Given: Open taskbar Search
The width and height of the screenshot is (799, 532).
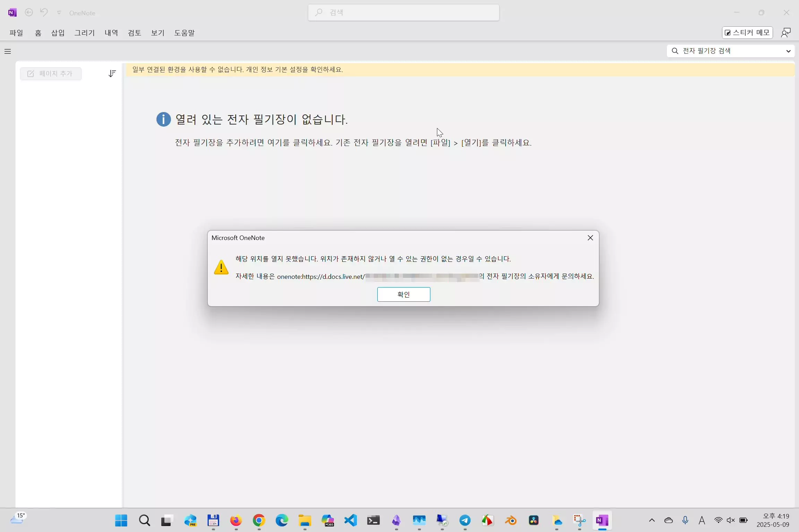Looking at the screenshot, I should (x=144, y=520).
